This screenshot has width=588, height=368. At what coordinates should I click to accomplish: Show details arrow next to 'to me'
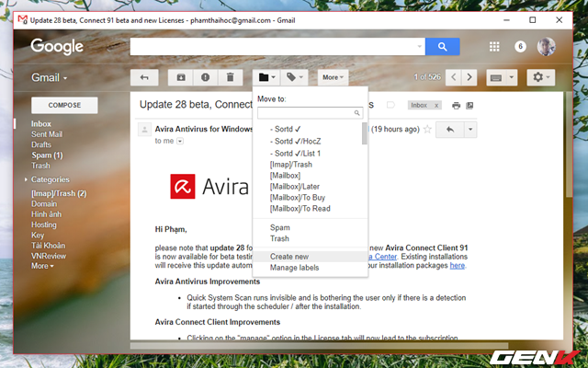tap(180, 141)
